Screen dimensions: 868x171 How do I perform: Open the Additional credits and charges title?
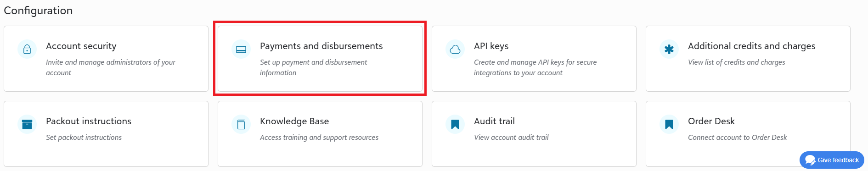[751, 46]
